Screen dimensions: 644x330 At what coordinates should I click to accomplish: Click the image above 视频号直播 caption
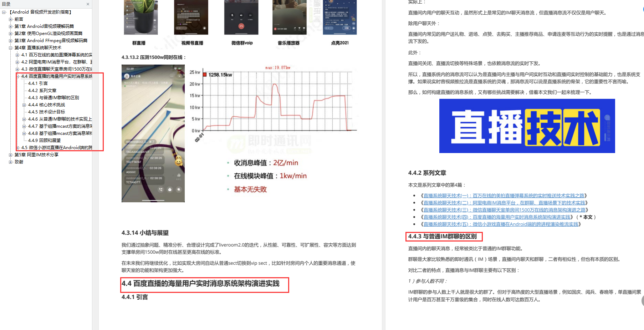point(191,17)
